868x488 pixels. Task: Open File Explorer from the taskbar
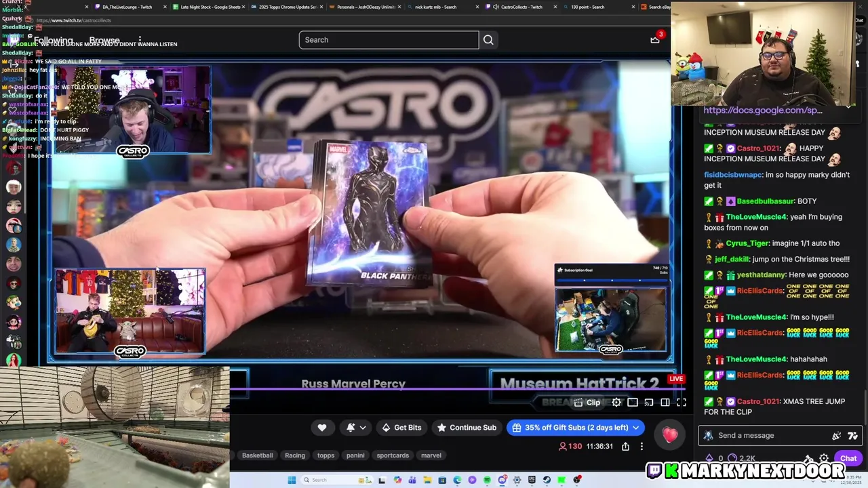pyautogui.click(x=427, y=480)
